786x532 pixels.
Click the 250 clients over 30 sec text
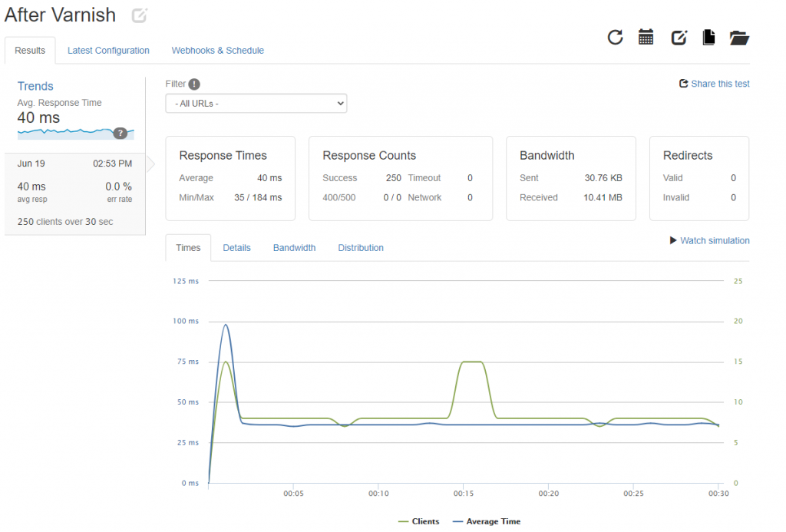tap(65, 222)
